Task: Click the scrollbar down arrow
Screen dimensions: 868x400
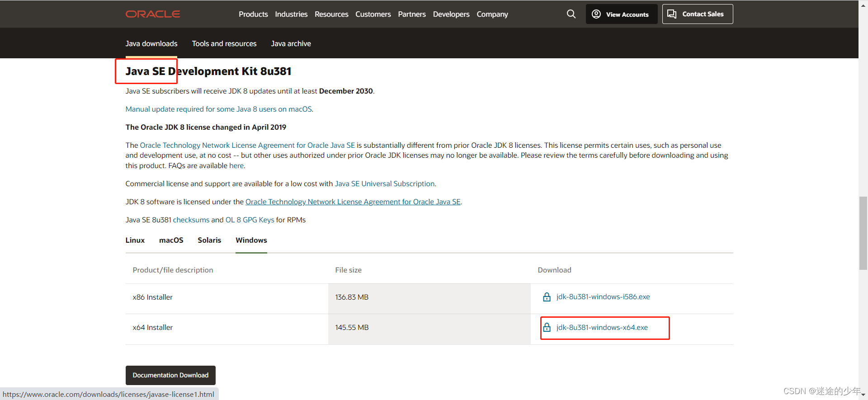Action: coord(863,395)
